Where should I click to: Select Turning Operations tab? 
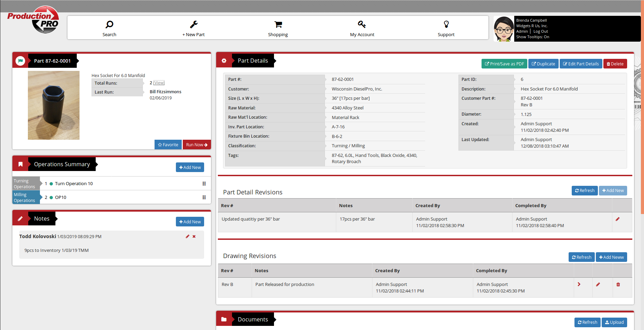[25, 184]
